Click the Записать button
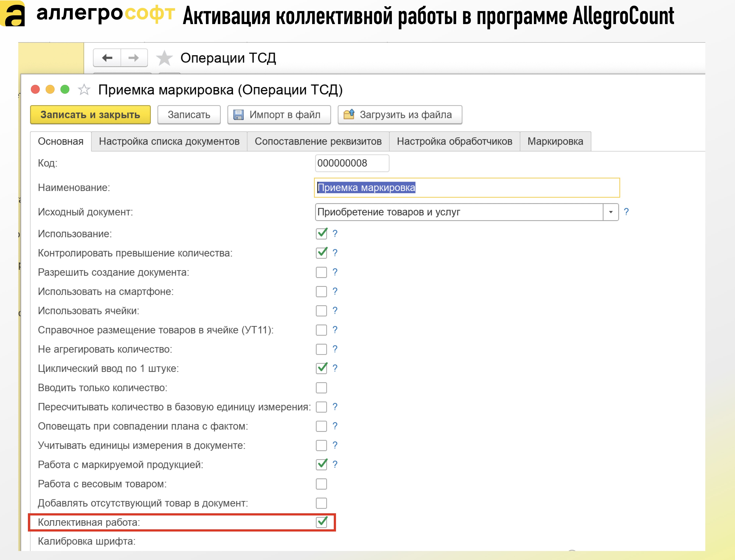Screen dimensions: 735x560 189,115
